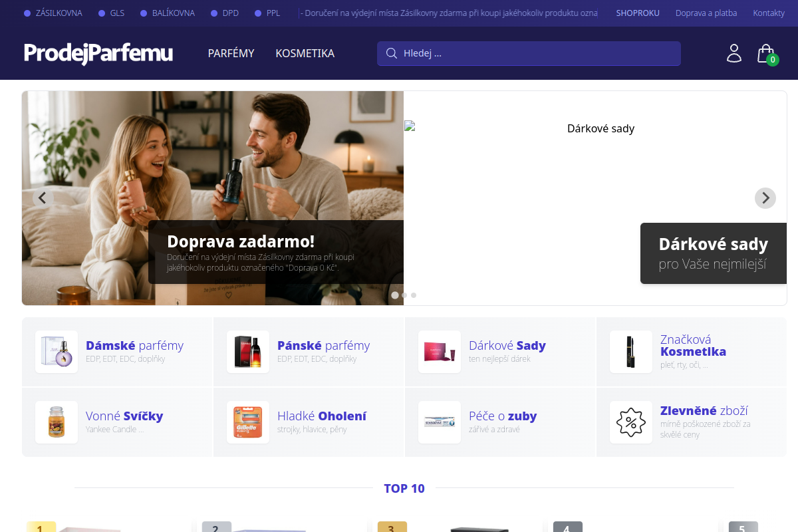Click the rank 1 product badge
The width and height of the screenshot is (798, 532).
point(41,527)
